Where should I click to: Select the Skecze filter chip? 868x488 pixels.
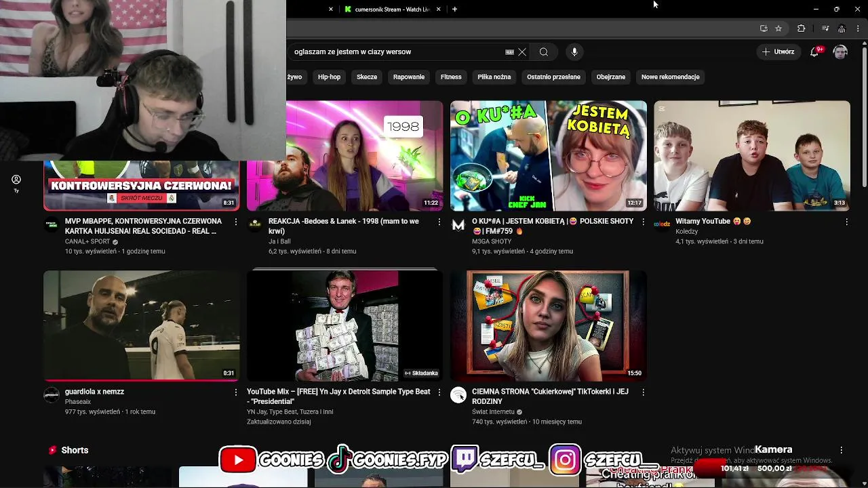point(367,77)
